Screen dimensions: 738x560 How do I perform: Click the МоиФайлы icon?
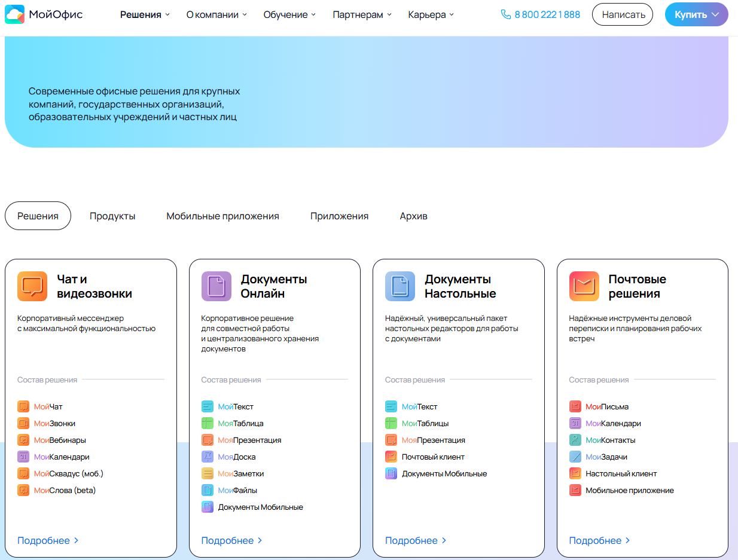point(208,490)
